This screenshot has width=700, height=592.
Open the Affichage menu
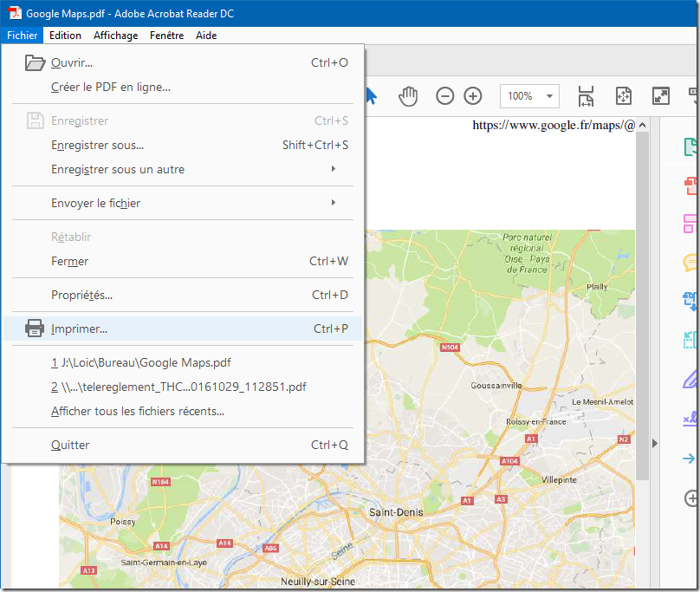(115, 36)
